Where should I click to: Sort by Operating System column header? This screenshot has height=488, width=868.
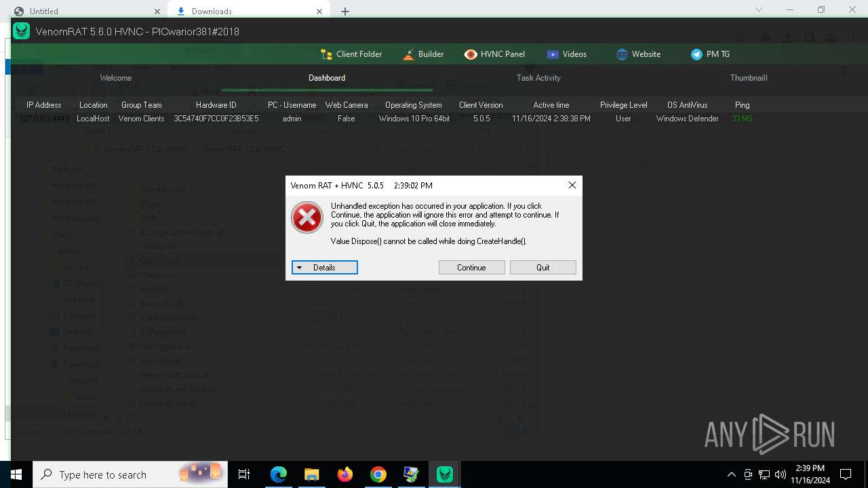coord(414,105)
